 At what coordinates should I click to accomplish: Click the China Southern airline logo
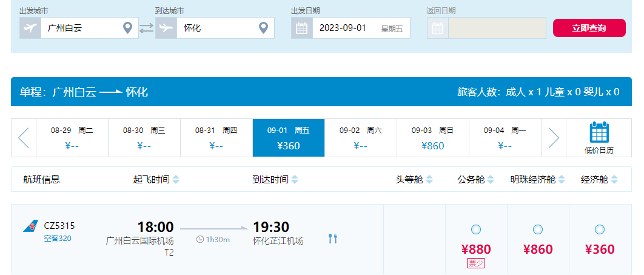click(x=30, y=226)
